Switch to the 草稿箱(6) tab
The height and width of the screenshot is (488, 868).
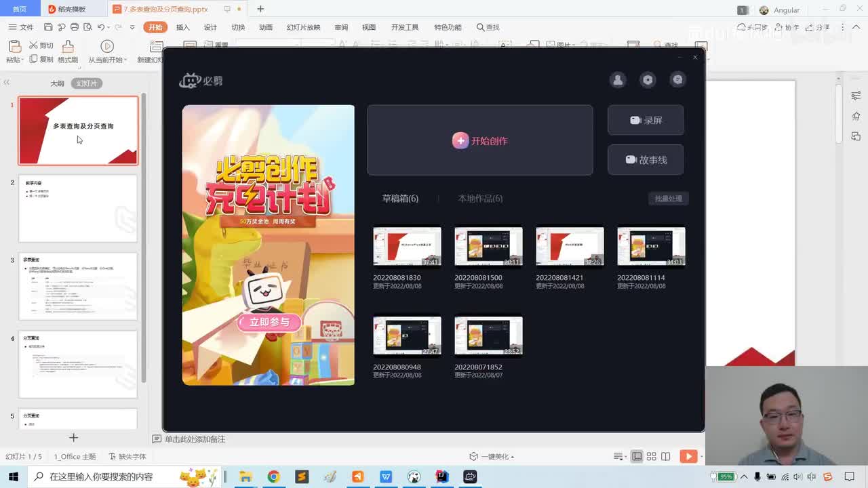point(400,199)
